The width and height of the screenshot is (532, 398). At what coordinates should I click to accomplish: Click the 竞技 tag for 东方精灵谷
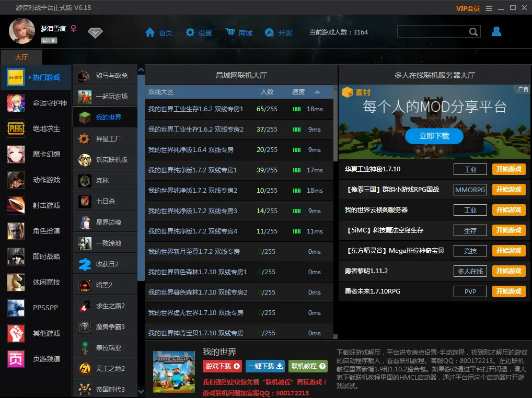pos(470,251)
